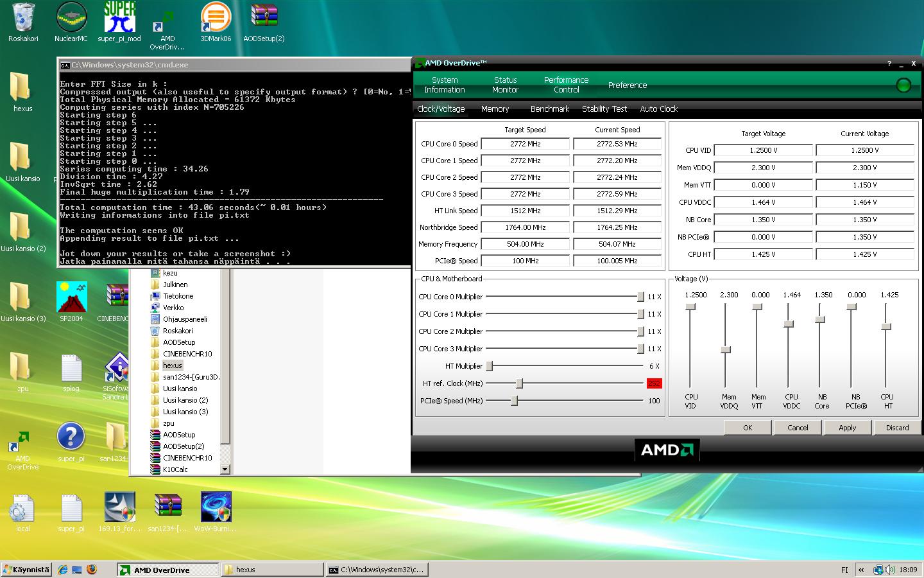Click the CPU VID target voltage field
The height and width of the screenshot is (578, 924).
(764, 150)
